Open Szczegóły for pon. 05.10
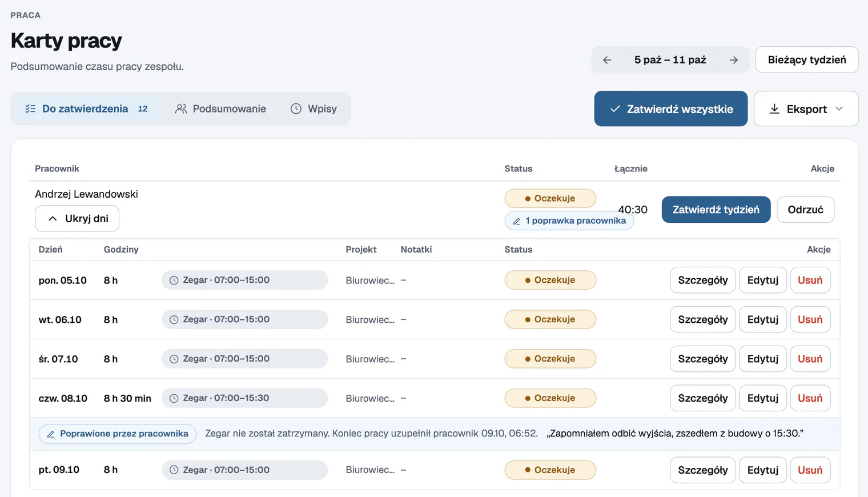868x497 pixels. pos(703,280)
